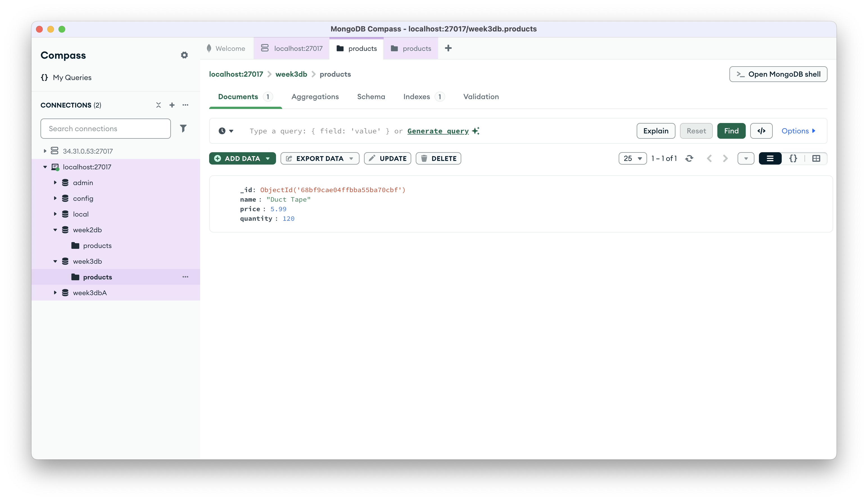The width and height of the screenshot is (868, 501).
Task: Switch to the Validation tab
Action: [481, 97]
